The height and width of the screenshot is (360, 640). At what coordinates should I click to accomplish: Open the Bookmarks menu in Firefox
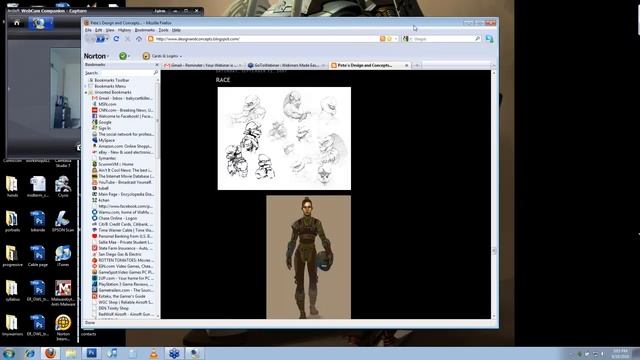pyautogui.click(x=145, y=30)
